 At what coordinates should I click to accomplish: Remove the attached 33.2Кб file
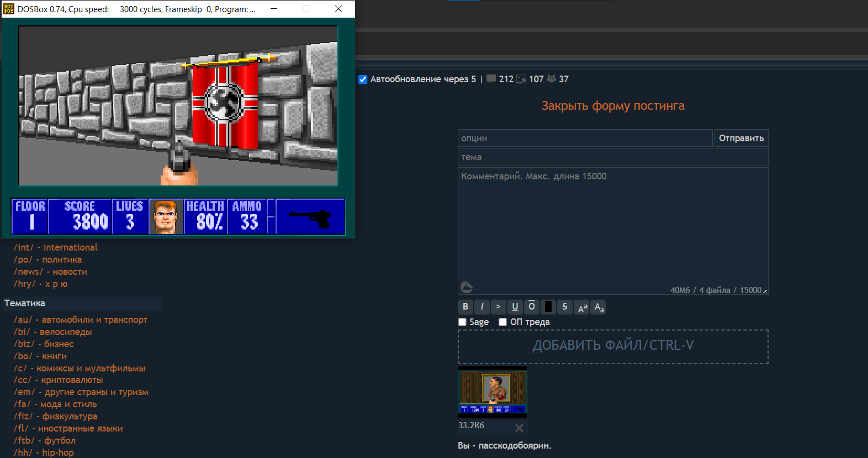tap(519, 428)
